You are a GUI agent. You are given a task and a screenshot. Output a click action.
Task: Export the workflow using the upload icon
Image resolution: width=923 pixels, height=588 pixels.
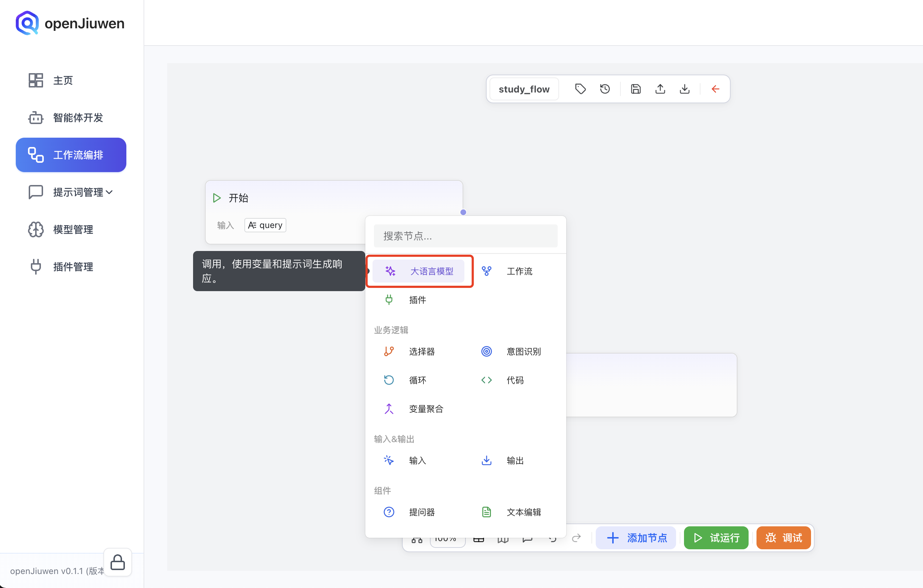pyautogui.click(x=660, y=89)
